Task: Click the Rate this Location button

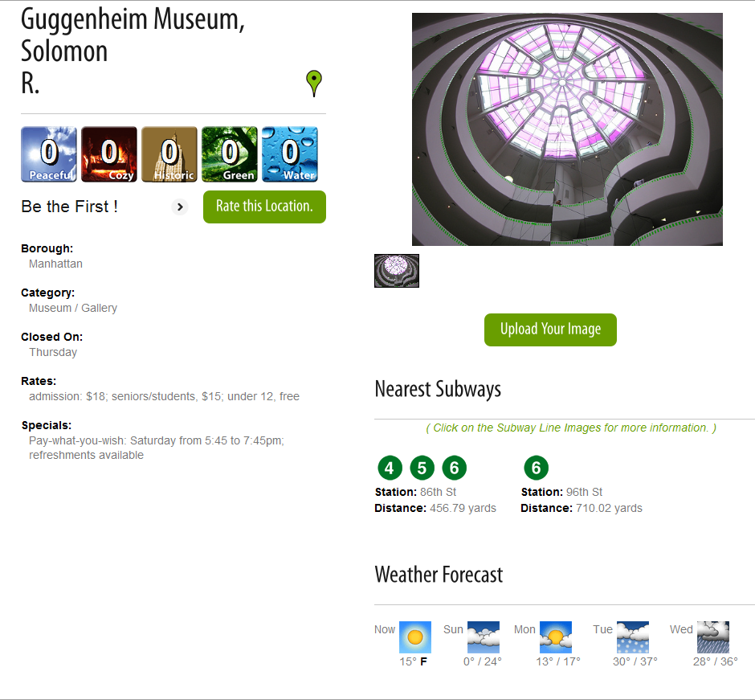Action: click(264, 207)
